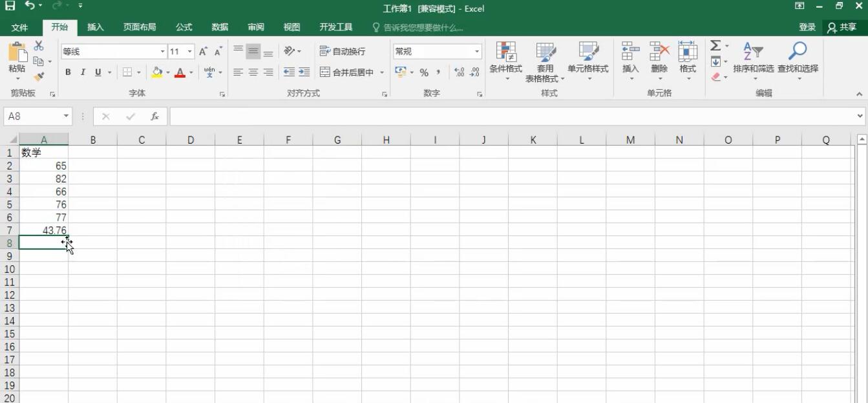Screen dimensions: 868x403
Task: Undo the last action
Action: 30,6
